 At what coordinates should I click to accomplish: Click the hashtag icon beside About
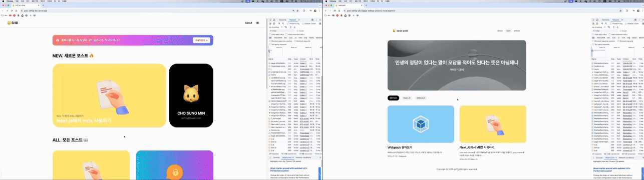click(257, 23)
